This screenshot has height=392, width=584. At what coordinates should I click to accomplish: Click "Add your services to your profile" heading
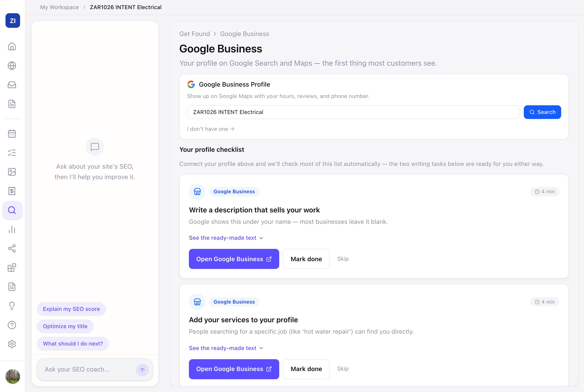pyautogui.click(x=243, y=320)
